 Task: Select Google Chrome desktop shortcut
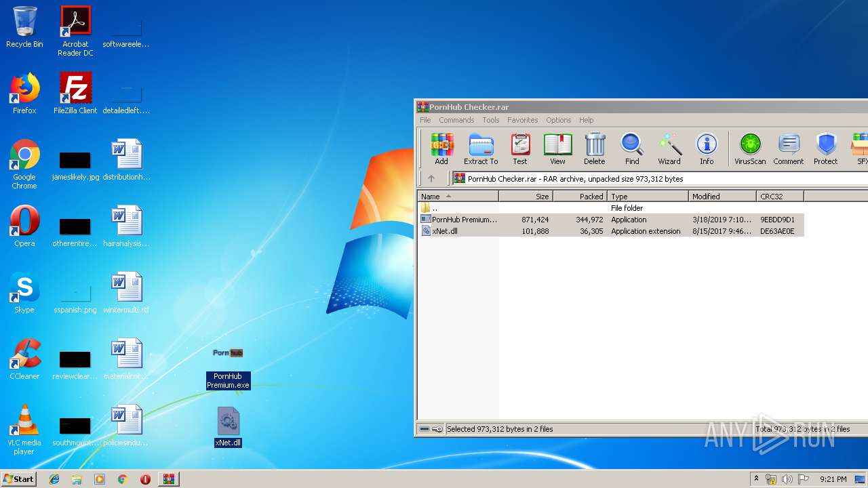pyautogui.click(x=24, y=164)
